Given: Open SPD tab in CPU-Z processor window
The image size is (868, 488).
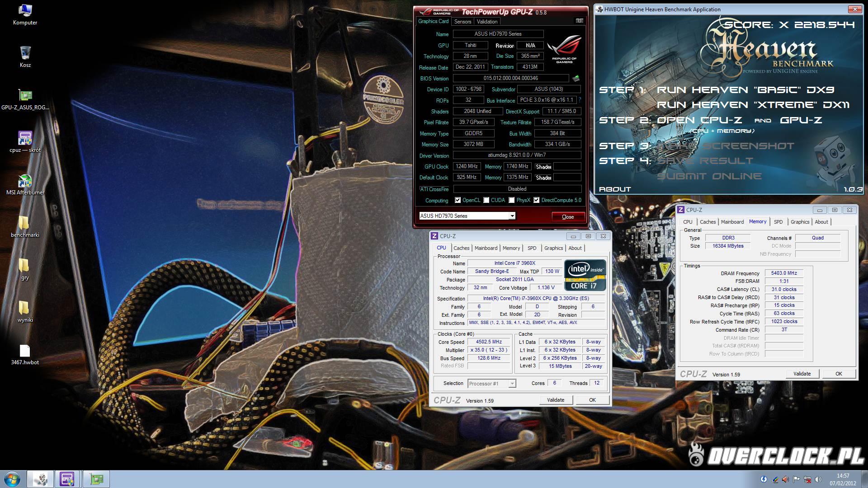Looking at the screenshot, I should 532,248.
